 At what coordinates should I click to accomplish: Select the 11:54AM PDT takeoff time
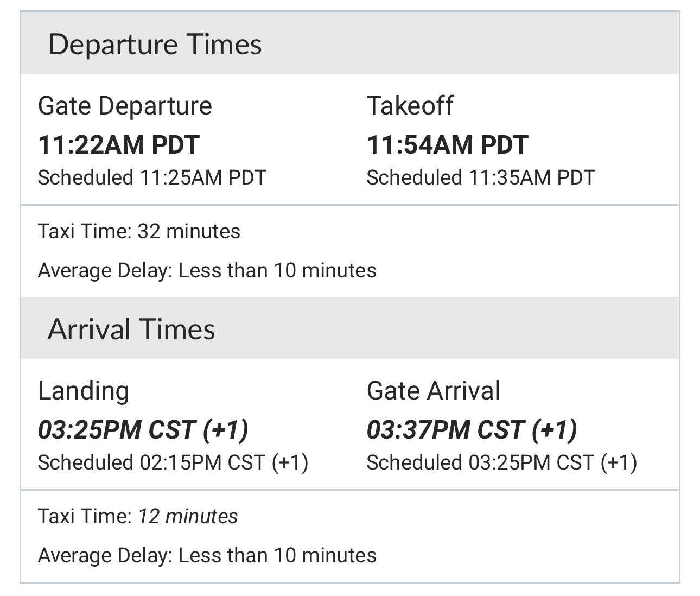pyautogui.click(x=447, y=145)
